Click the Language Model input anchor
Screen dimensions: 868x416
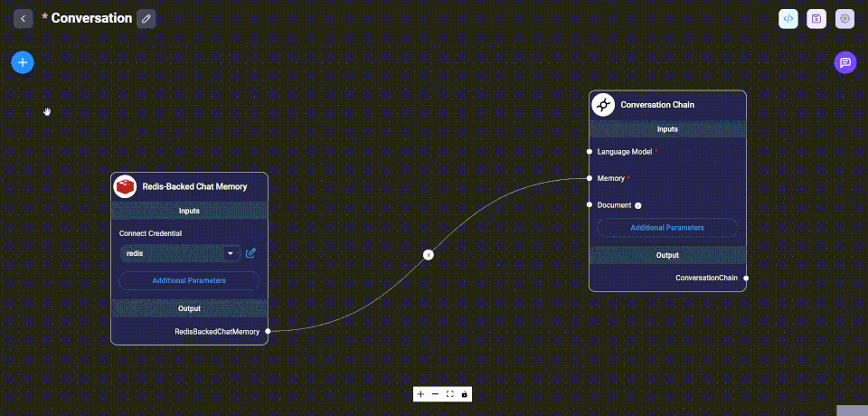pos(590,152)
